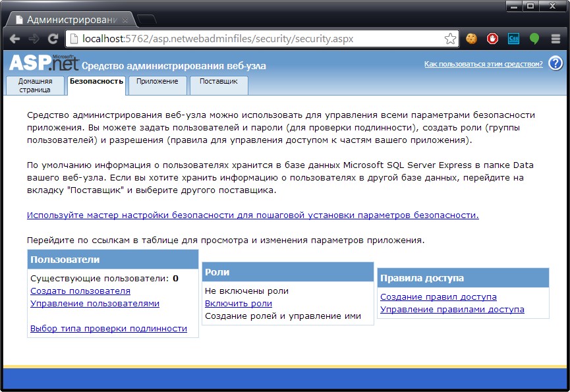570x392 pixels.
Task: Select the Администрирование browser tab
Action: [x=72, y=20]
